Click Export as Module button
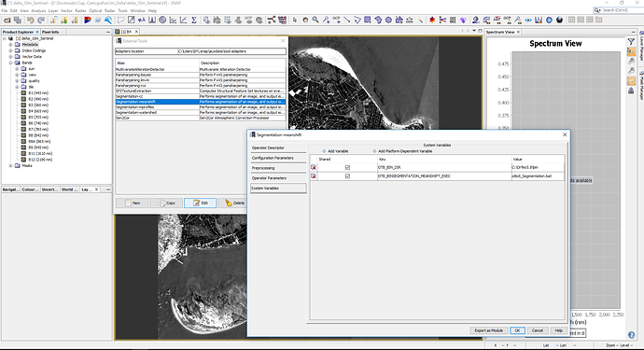644x350 pixels. pyautogui.click(x=489, y=330)
